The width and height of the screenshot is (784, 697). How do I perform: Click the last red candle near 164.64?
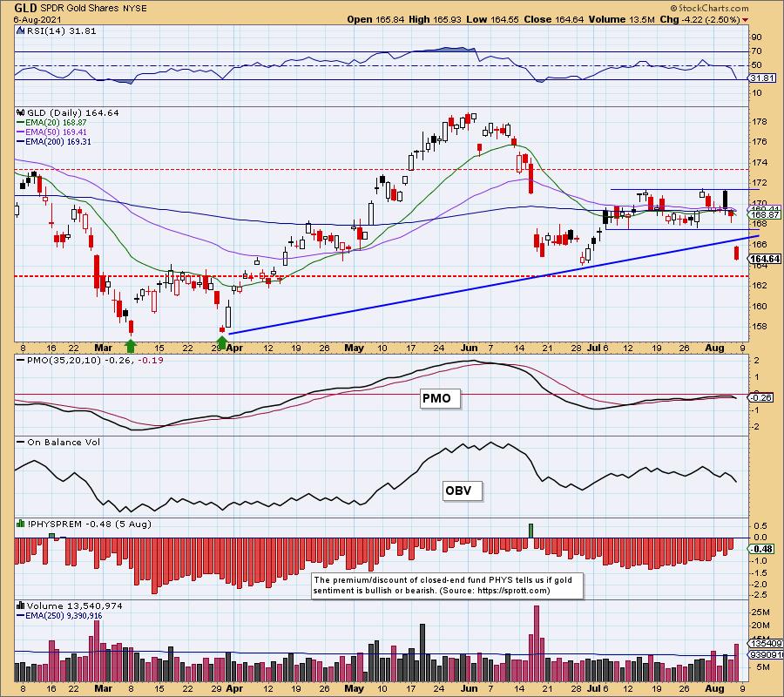tap(736, 253)
